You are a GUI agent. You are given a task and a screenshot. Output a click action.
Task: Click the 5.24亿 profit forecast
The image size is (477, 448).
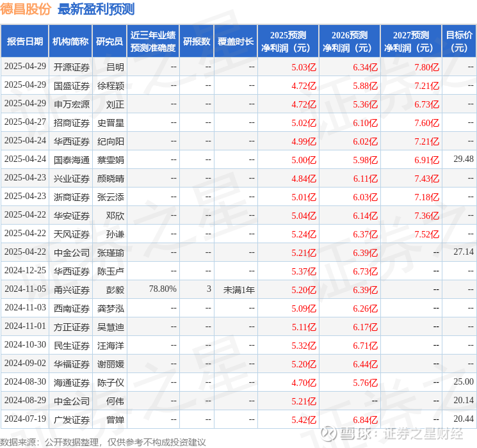pos(304,234)
